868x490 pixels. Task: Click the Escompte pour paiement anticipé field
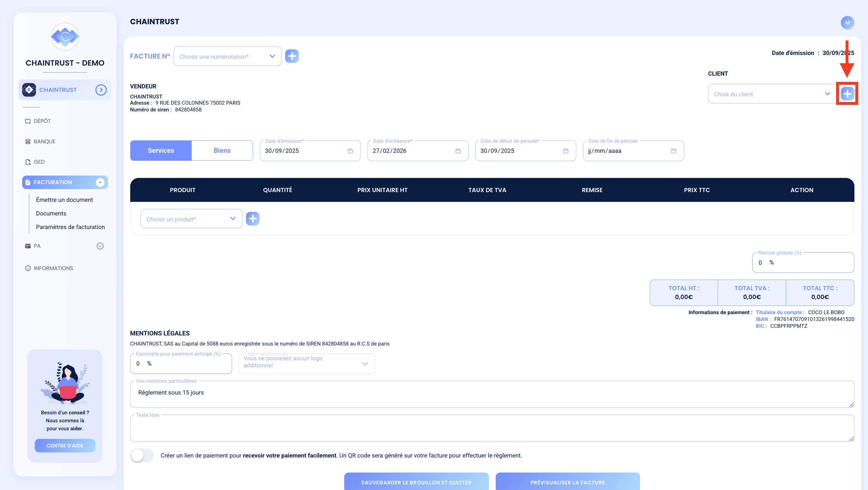pyautogui.click(x=181, y=363)
